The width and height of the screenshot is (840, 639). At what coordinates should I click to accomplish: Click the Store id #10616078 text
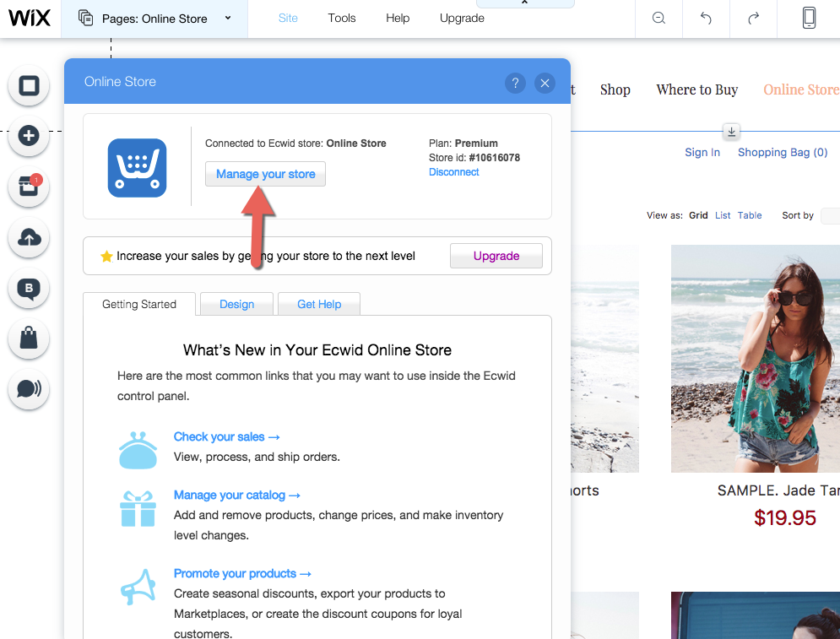474,158
